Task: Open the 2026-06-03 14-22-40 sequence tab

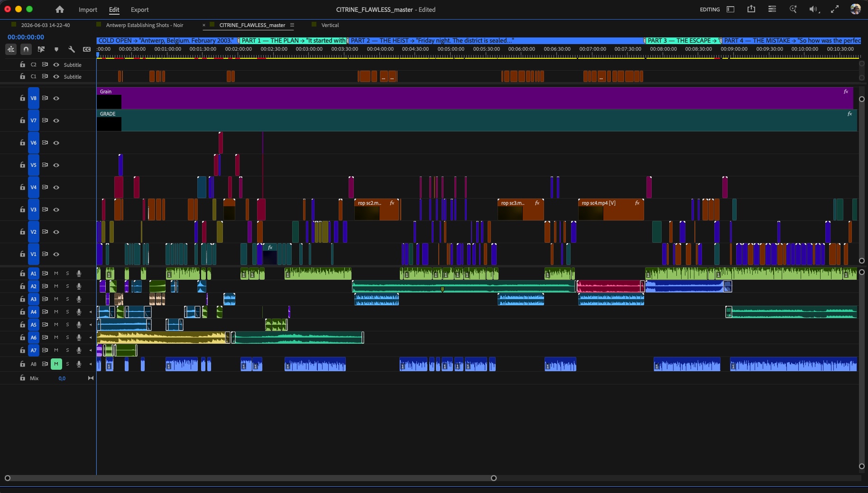Action: (46, 25)
